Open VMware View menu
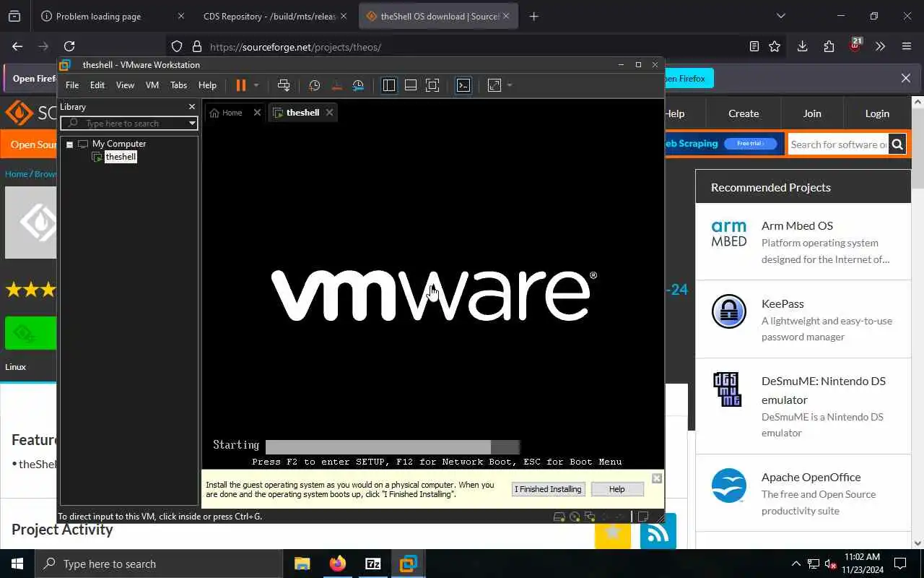Viewport: 924px width, 578px height. [x=125, y=85]
